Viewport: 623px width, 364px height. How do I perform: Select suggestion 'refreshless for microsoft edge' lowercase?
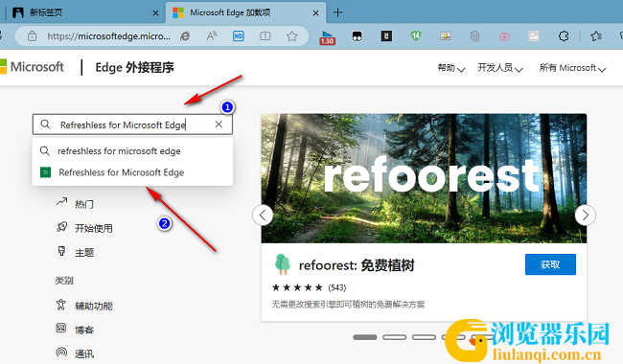(x=132, y=150)
